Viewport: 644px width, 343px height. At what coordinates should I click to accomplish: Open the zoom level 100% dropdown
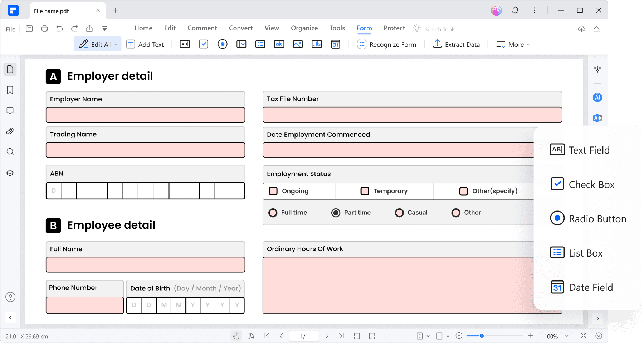(567, 336)
